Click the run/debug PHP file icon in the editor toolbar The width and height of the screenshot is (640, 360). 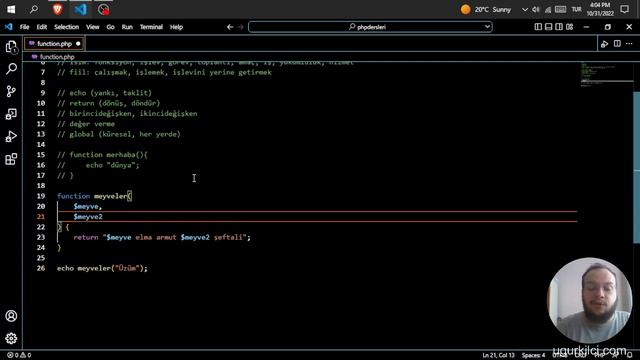coord(604,44)
